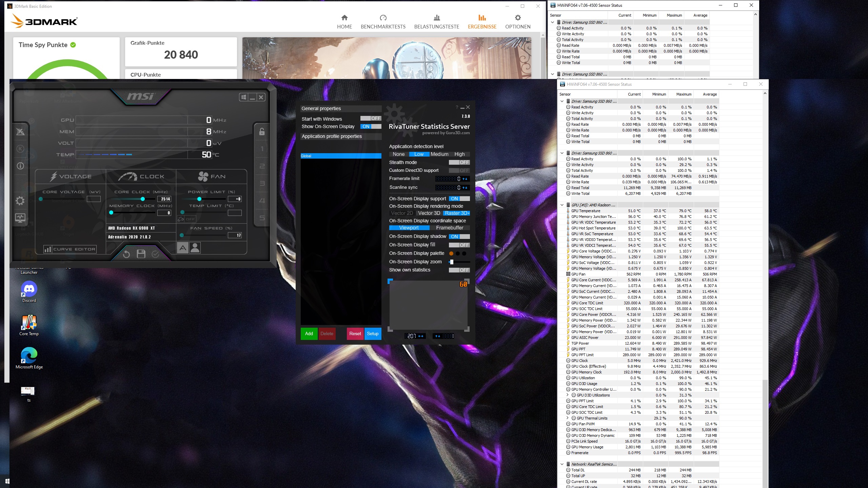Click the Core Clock slider handle
The image size is (868, 488).
[x=143, y=199]
